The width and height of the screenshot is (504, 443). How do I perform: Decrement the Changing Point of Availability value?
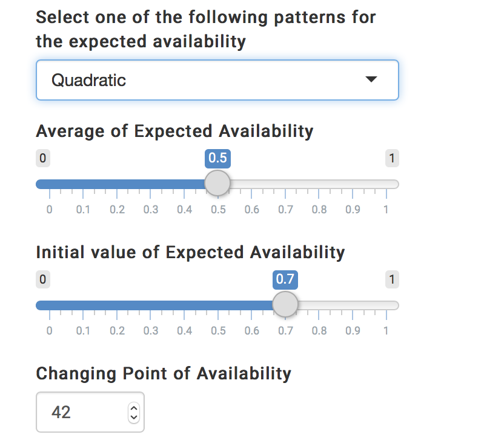tap(134, 418)
